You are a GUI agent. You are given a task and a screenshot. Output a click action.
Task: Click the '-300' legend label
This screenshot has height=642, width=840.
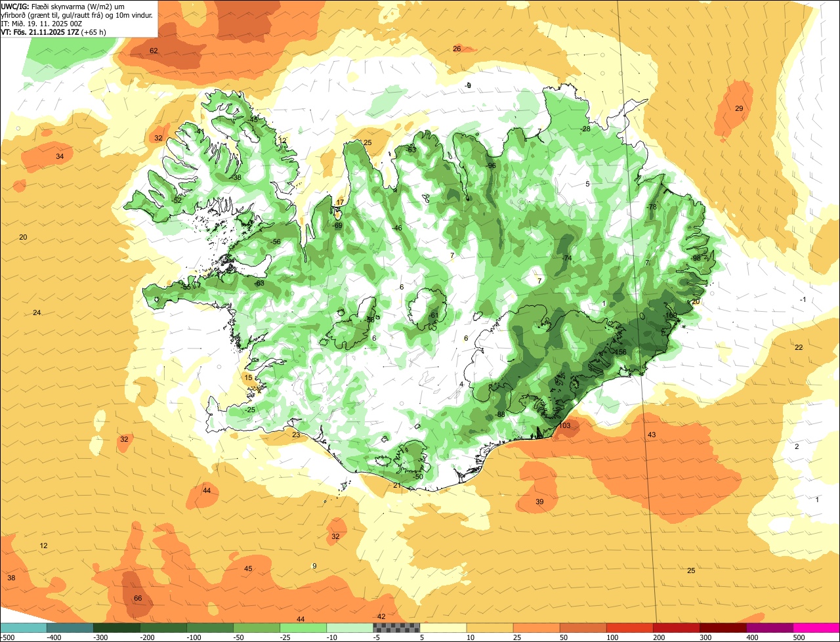coord(100,637)
